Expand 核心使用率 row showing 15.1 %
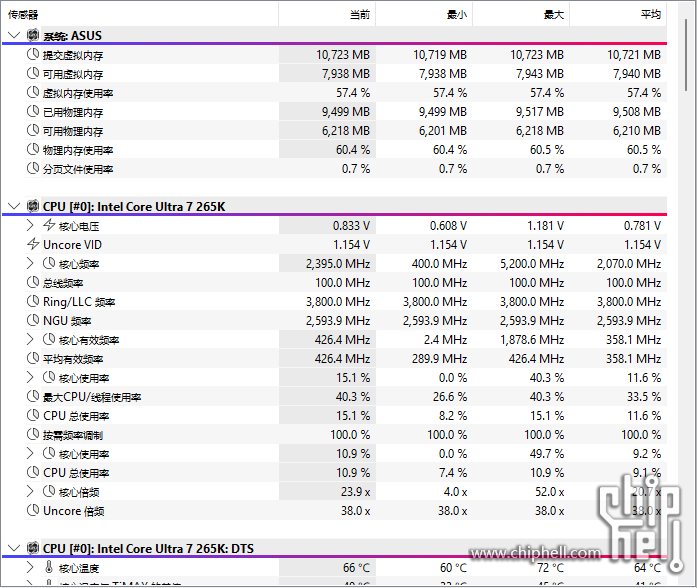Image resolution: width=697 pixels, height=588 pixels. (x=30, y=377)
